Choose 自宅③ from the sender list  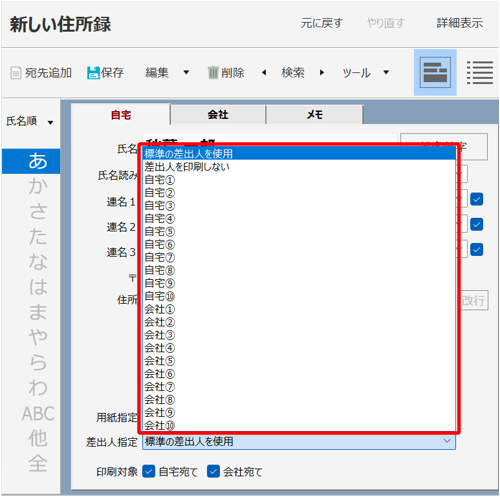[299, 206]
